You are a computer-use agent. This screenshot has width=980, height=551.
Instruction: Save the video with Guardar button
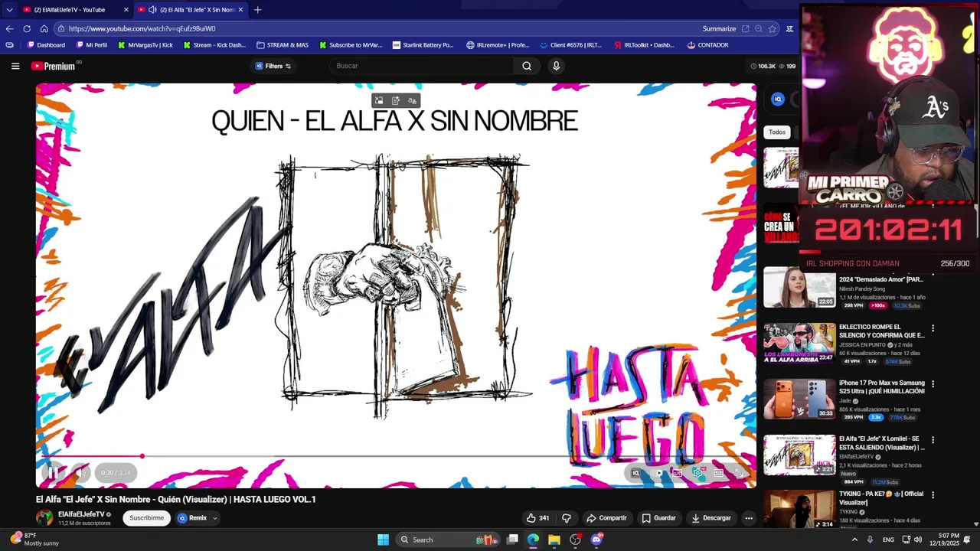pos(659,518)
